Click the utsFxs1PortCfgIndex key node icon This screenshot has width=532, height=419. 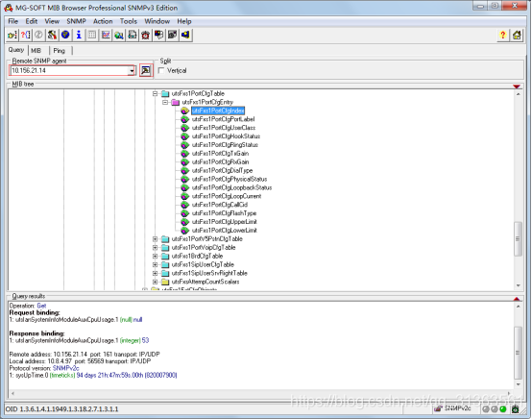(x=184, y=111)
